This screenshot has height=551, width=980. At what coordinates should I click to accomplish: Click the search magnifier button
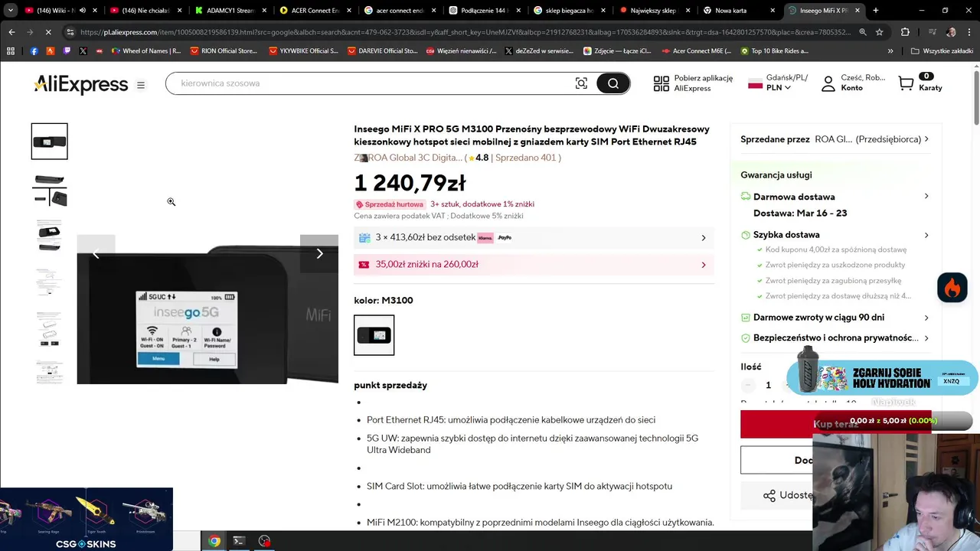click(612, 83)
